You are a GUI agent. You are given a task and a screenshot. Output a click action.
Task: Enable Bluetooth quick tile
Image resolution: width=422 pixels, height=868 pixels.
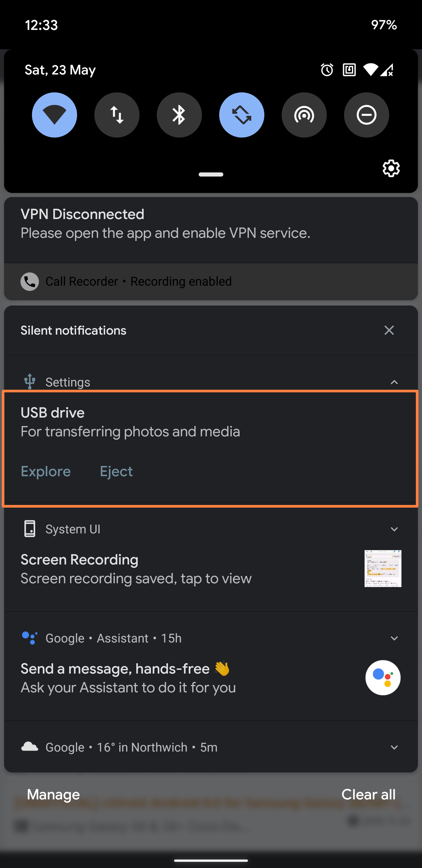pos(179,115)
